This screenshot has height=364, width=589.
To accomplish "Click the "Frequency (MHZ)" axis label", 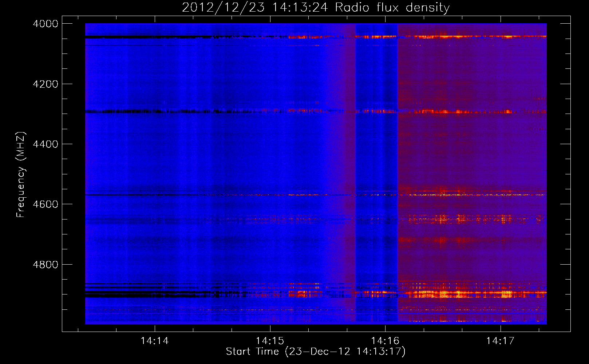I will [x=21, y=175].
